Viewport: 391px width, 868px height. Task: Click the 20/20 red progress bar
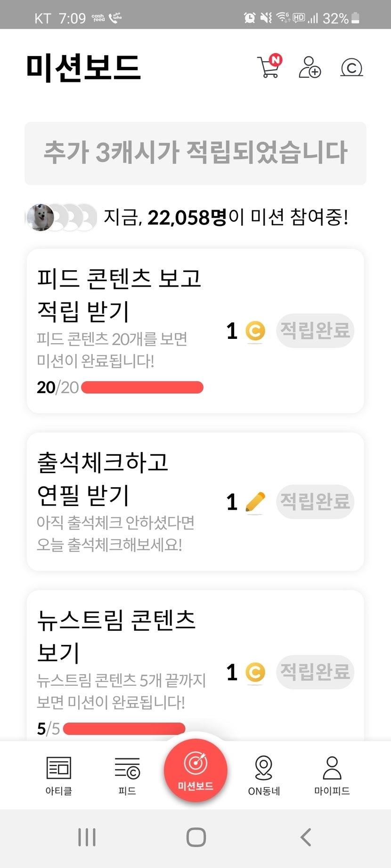point(142,387)
